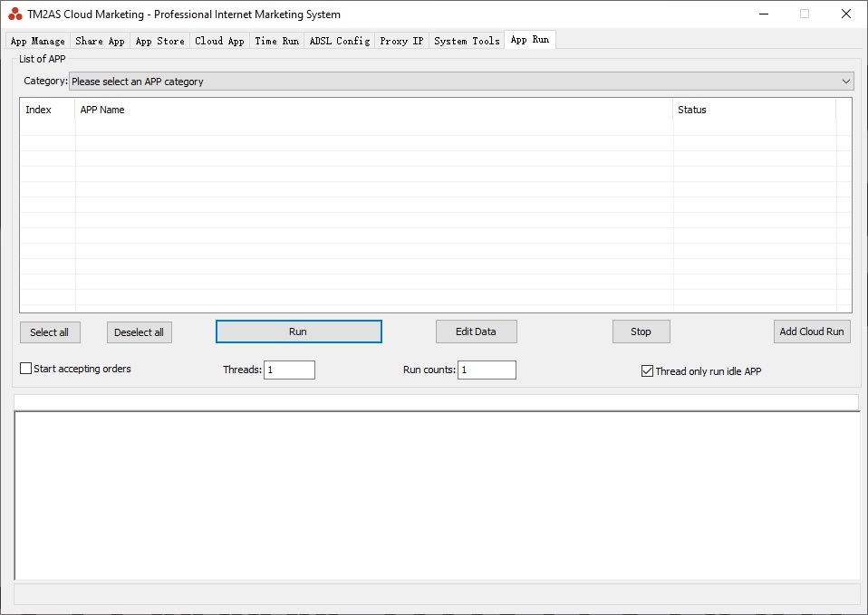Select the Time Run tab
Image resolution: width=868 pixels, height=615 pixels.
276,41
